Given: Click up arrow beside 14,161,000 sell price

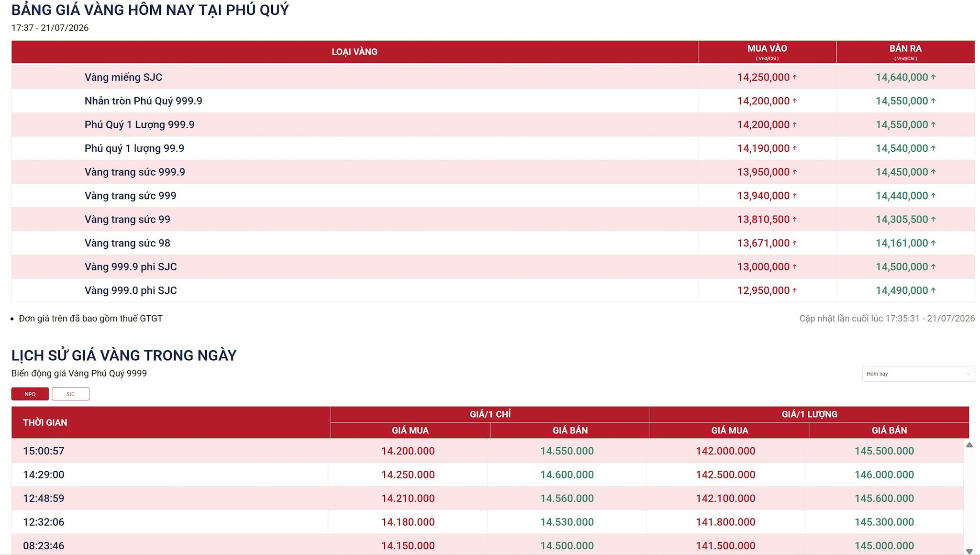Looking at the screenshot, I should pos(933,243).
